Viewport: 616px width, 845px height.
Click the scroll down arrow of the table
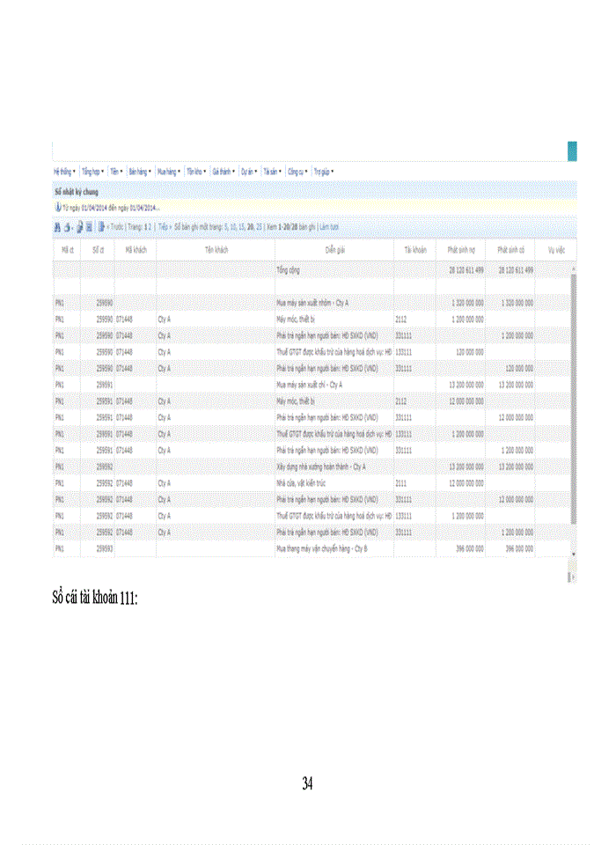pyautogui.click(x=574, y=554)
